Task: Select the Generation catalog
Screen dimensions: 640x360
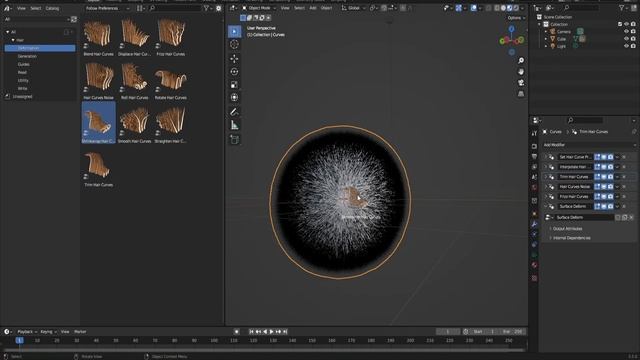Action: [x=27, y=56]
